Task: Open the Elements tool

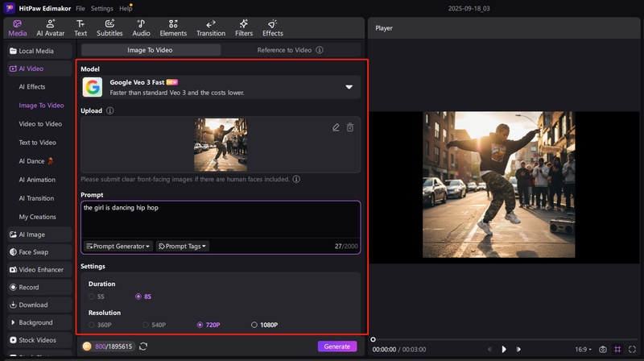Action: coord(173,28)
